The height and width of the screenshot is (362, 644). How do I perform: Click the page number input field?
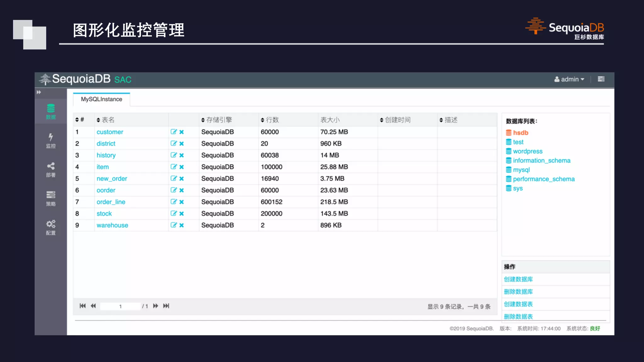click(120, 306)
